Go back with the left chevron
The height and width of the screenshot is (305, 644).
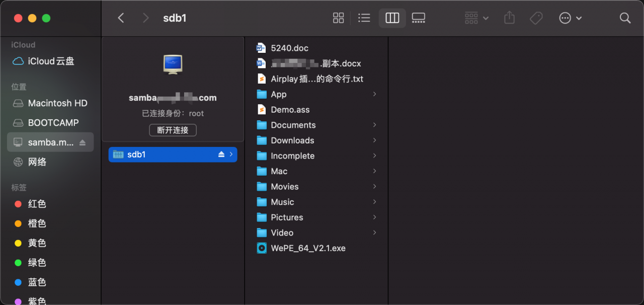121,18
